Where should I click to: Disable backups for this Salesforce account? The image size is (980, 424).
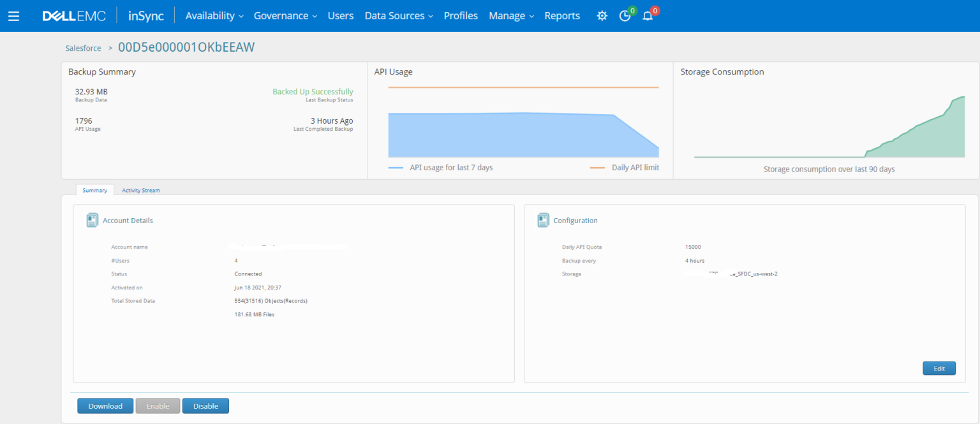[205, 406]
